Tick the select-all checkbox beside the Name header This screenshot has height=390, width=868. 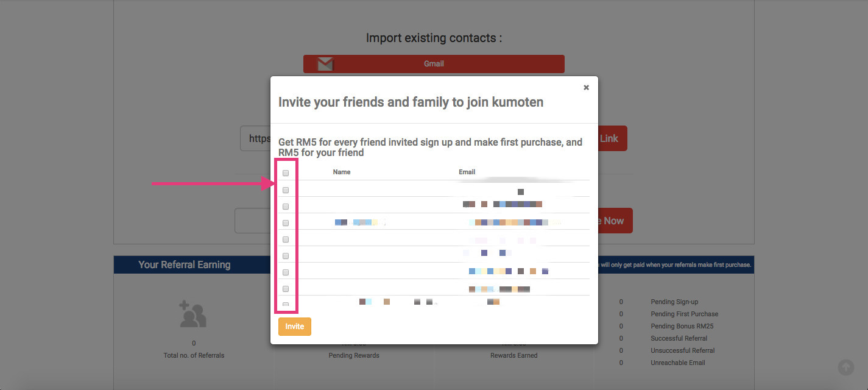[x=286, y=173]
